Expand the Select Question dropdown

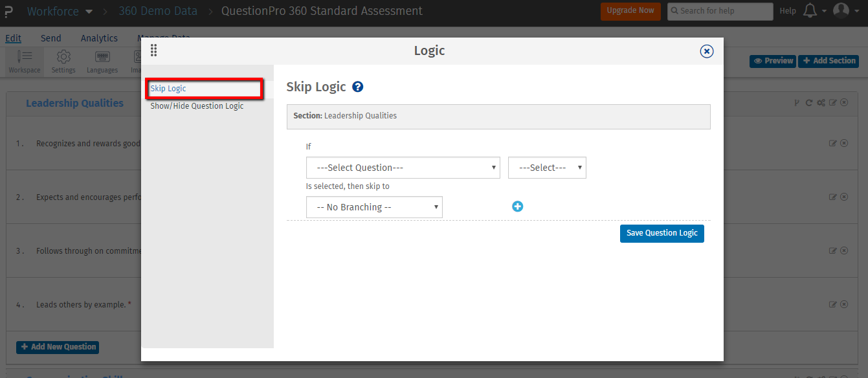point(403,168)
